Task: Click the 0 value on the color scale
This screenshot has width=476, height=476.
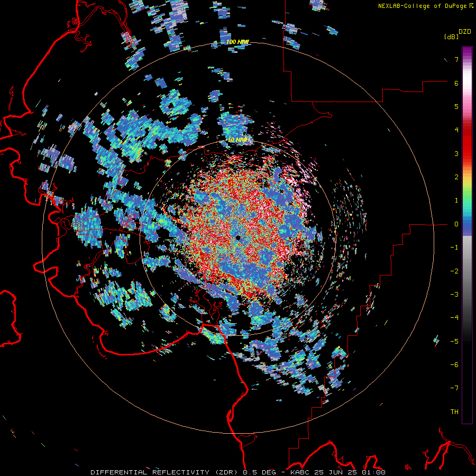Action: [x=456, y=224]
